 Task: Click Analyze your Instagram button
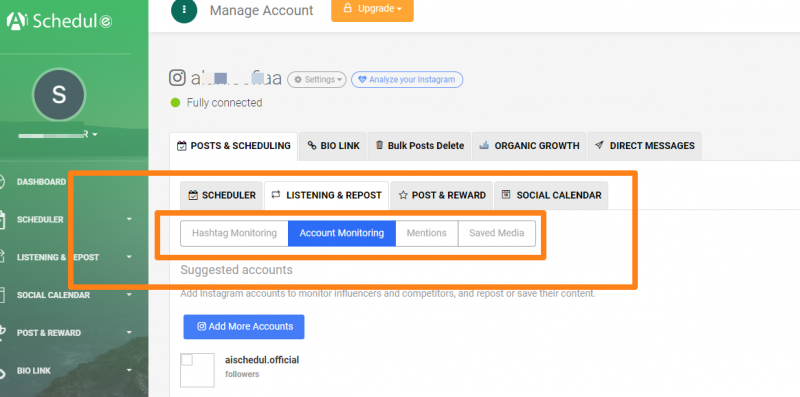(407, 80)
